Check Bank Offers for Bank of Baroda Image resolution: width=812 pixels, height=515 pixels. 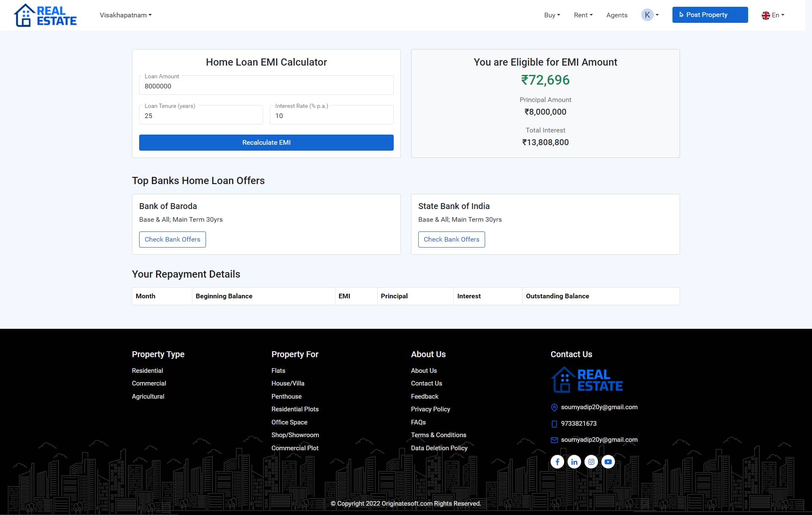point(173,240)
